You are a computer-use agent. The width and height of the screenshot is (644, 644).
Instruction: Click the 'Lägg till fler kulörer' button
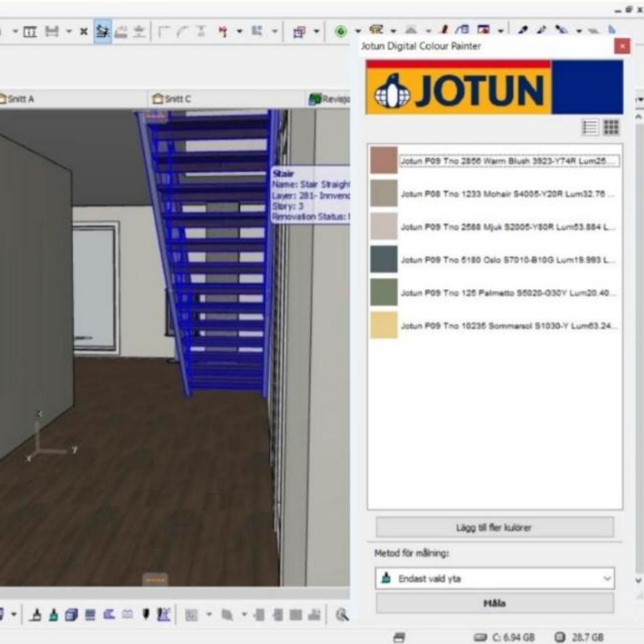tap(494, 527)
